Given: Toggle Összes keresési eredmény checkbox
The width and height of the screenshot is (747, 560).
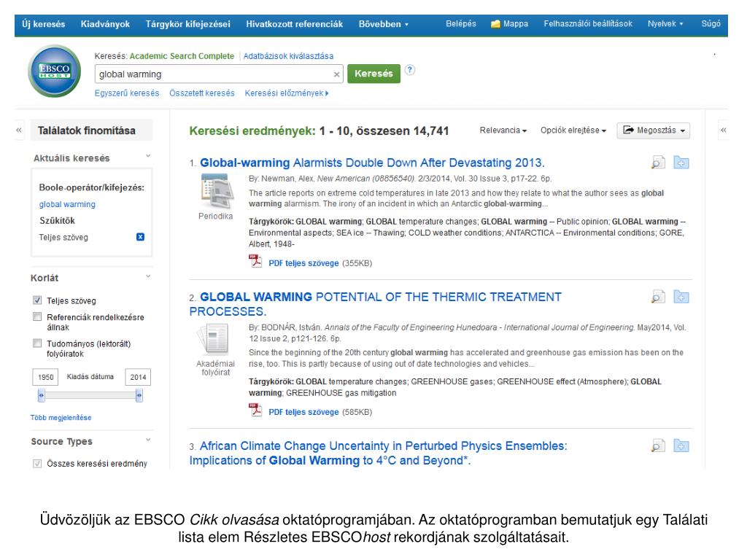Looking at the screenshot, I should point(37,463).
